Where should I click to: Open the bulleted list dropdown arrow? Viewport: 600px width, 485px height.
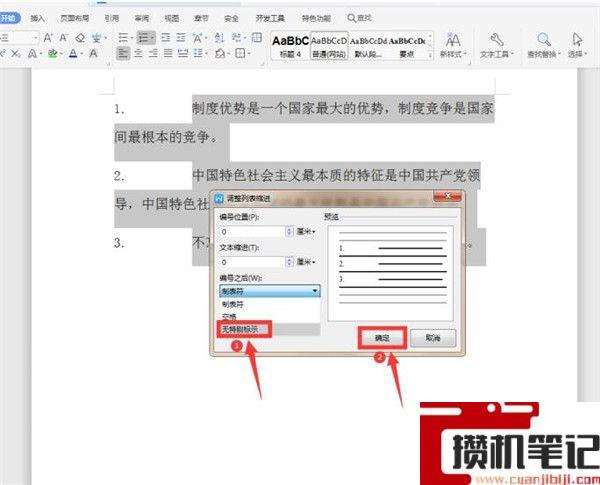point(132,38)
